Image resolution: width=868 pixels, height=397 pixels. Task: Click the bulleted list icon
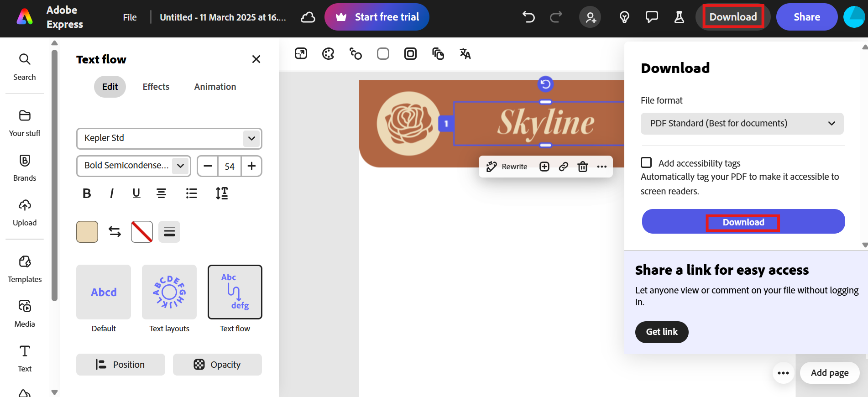(191, 193)
